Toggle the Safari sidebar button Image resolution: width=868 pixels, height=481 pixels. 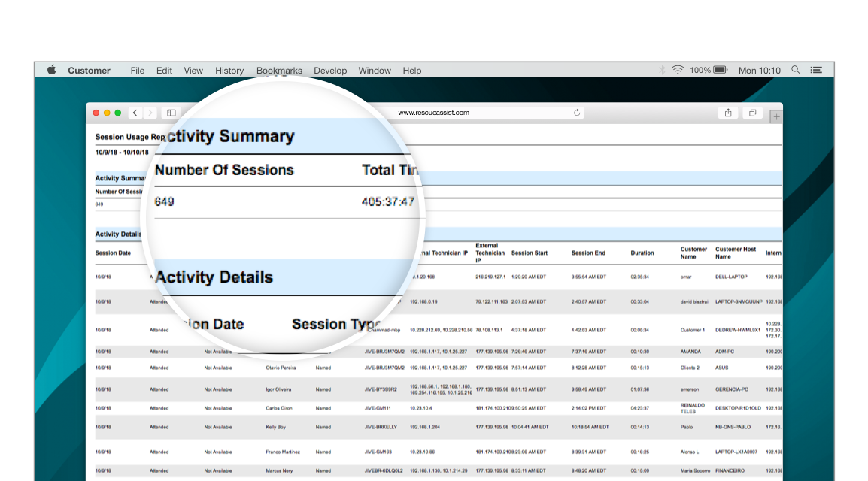[x=171, y=113]
